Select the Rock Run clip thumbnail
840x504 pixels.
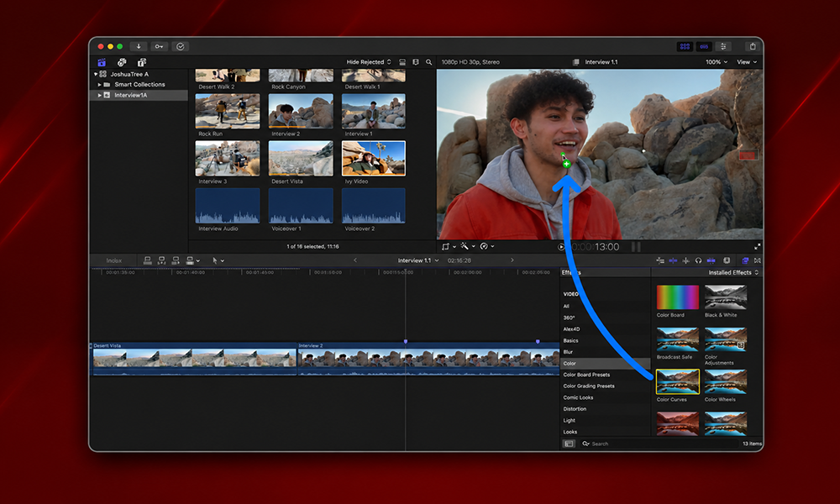click(228, 112)
